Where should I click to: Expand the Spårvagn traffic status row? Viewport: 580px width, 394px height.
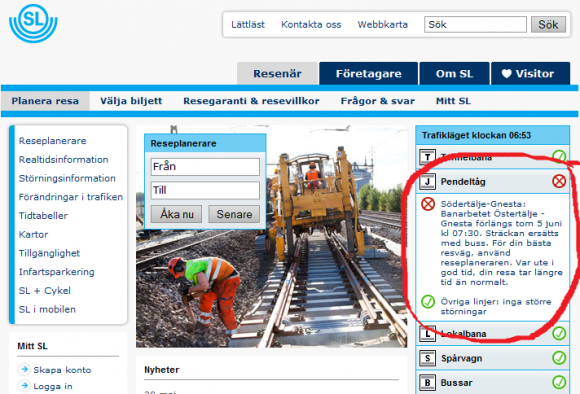pos(493,358)
